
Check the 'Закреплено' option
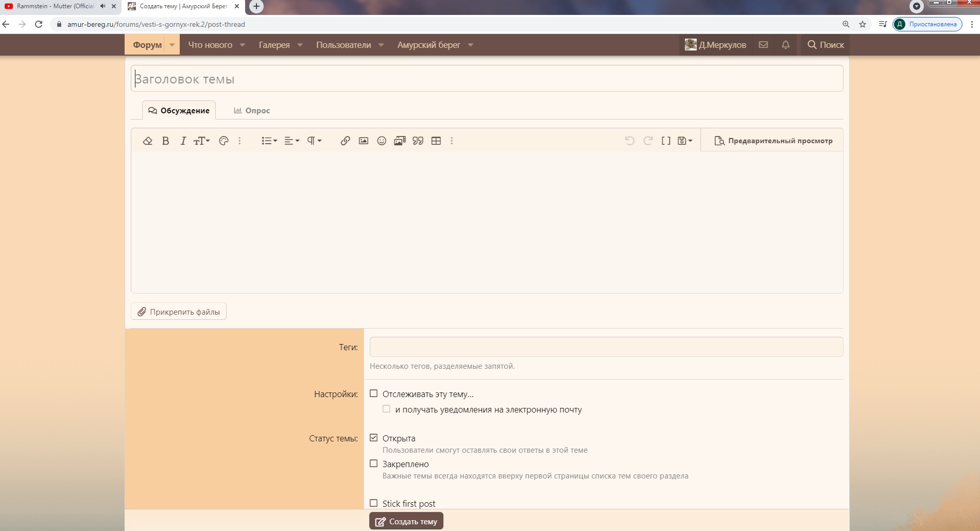pos(374,464)
